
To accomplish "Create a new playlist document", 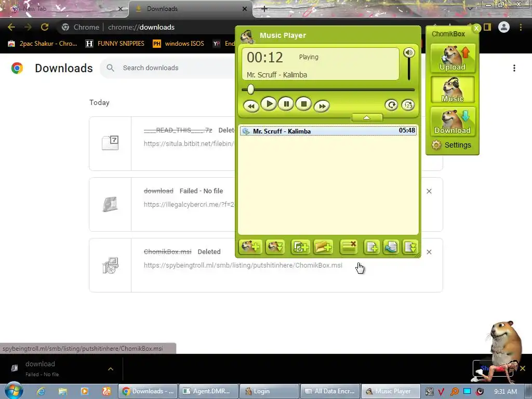I will 371,247.
